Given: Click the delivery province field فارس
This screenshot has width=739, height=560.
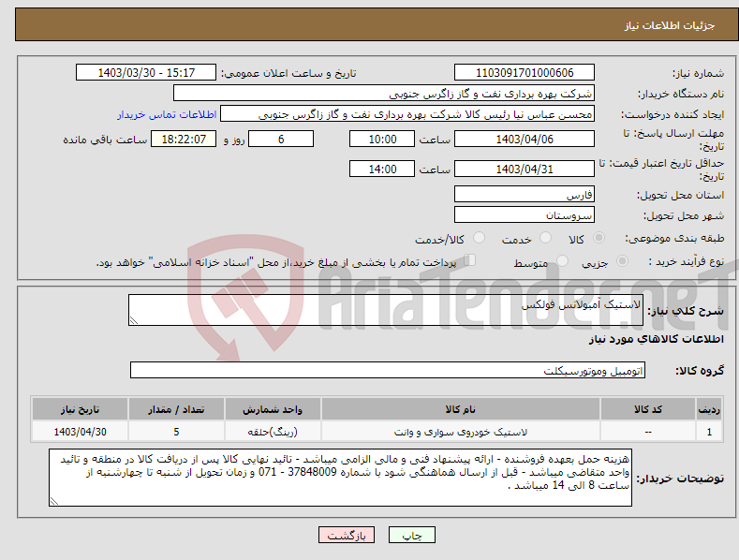Looking at the screenshot, I should (525, 194).
